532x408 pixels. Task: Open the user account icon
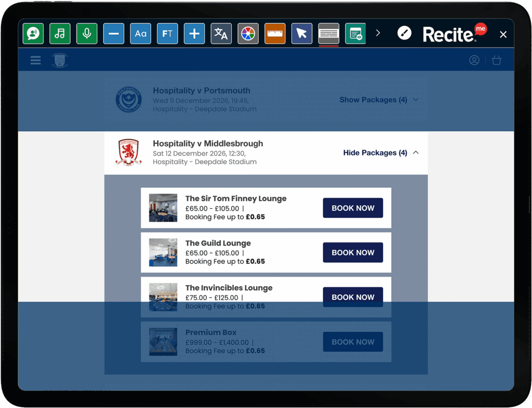point(474,60)
